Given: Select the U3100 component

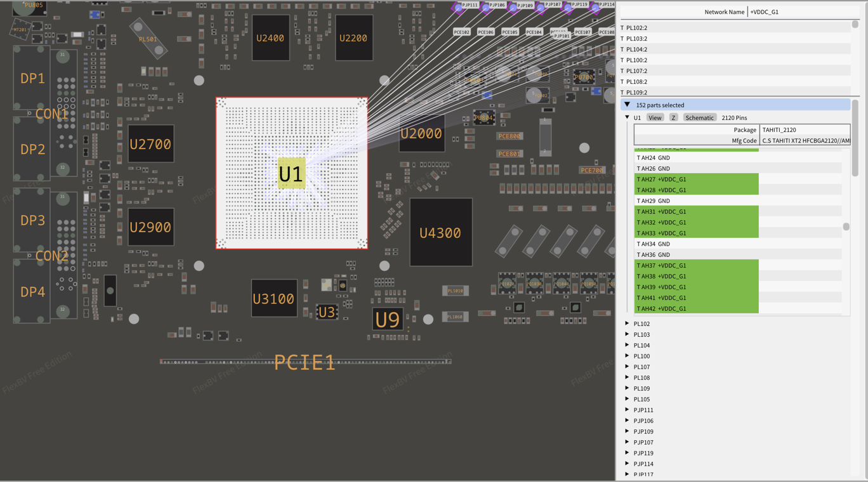Looking at the screenshot, I should click(x=273, y=298).
